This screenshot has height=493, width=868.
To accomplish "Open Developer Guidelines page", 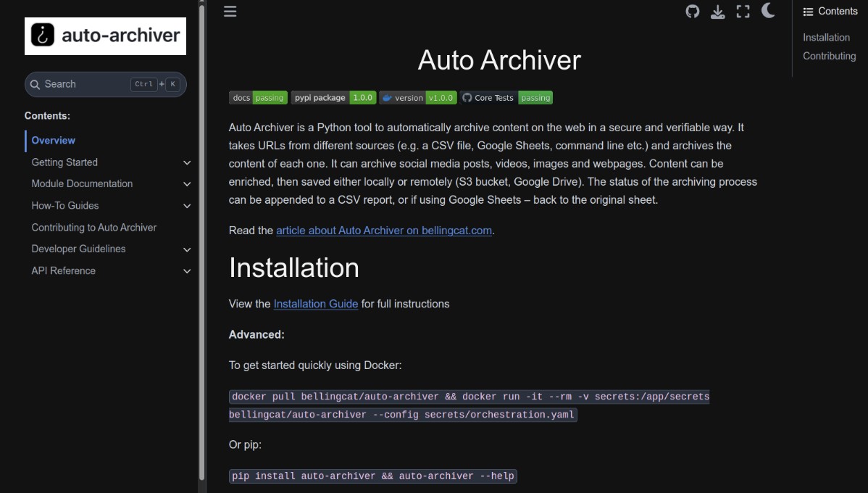I will click(x=78, y=249).
